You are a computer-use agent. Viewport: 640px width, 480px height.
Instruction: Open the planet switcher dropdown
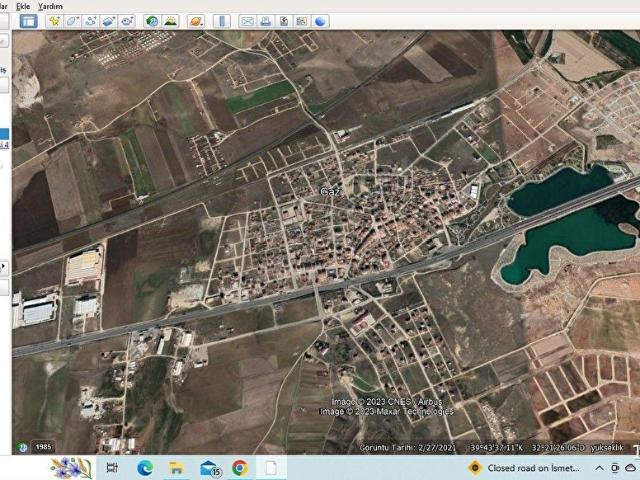click(196, 21)
